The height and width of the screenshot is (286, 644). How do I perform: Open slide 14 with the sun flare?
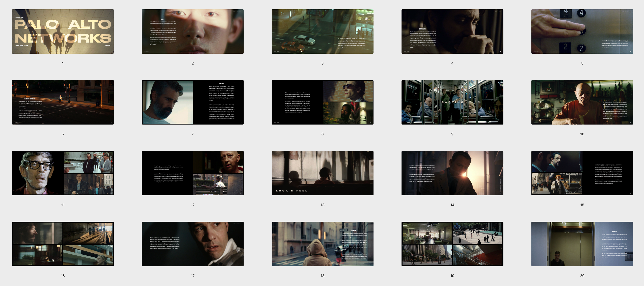click(x=452, y=173)
